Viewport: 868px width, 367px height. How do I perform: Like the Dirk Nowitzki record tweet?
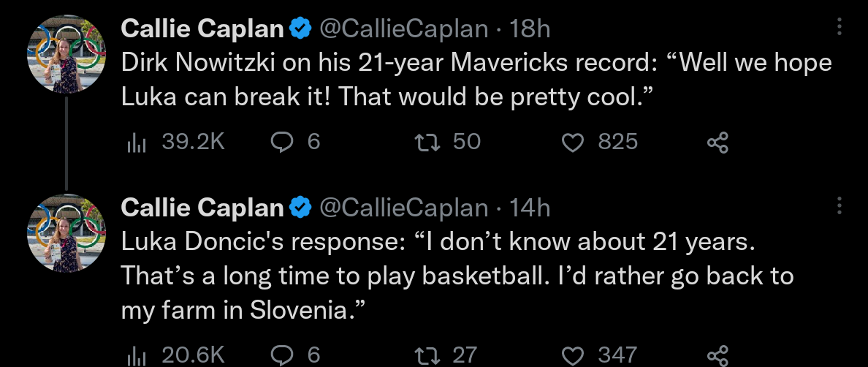(x=573, y=142)
